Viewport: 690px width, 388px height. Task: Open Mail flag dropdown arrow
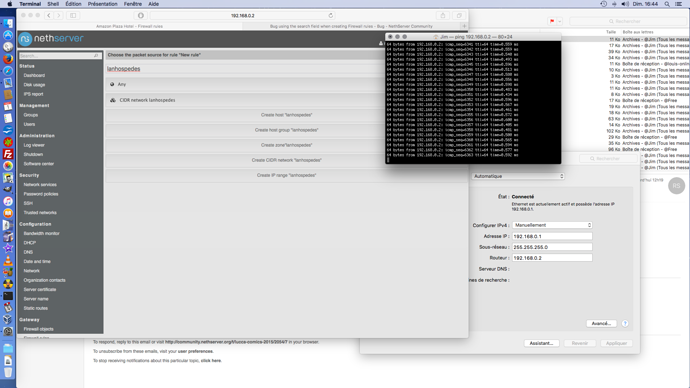pyautogui.click(x=559, y=21)
